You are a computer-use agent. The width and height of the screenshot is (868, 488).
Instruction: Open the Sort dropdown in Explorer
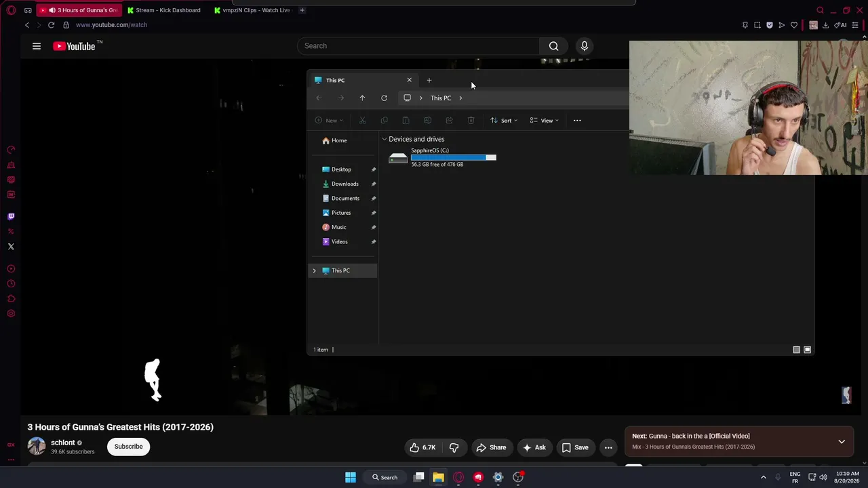[504, 121]
